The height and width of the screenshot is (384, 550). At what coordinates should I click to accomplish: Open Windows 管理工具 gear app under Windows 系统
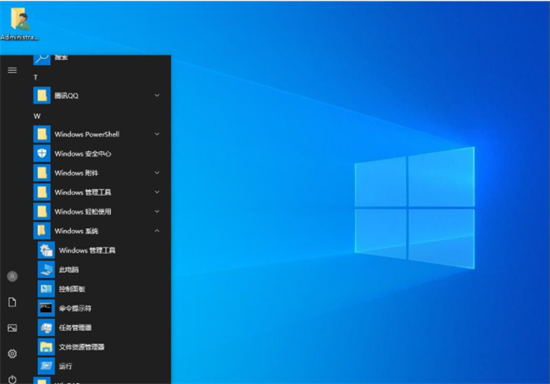[99, 250]
